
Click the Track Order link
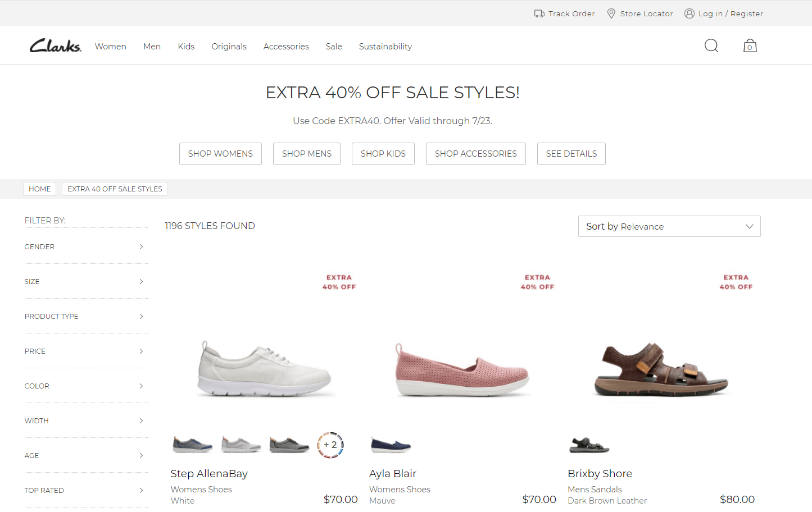click(x=571, y=13)
